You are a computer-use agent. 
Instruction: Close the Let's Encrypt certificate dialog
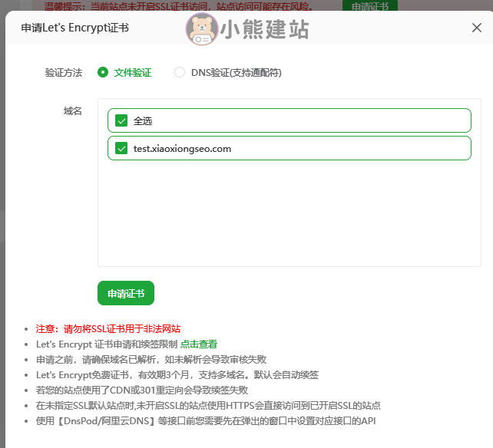pyautogui.click(x=476, y=28)
